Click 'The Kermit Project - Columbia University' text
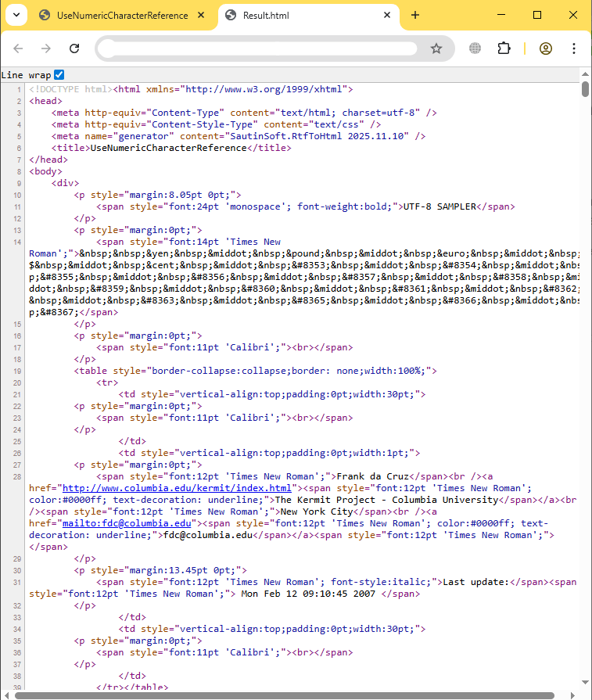 386,500
